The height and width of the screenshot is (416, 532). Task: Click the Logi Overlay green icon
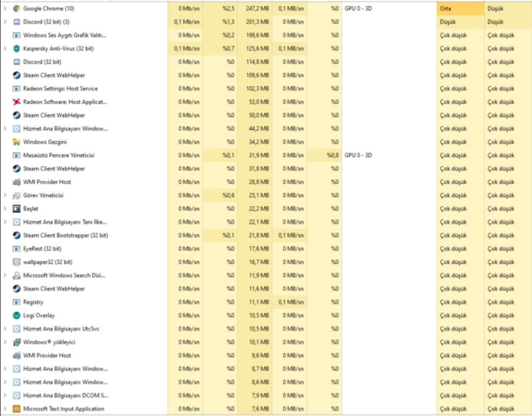click(17, 315)
